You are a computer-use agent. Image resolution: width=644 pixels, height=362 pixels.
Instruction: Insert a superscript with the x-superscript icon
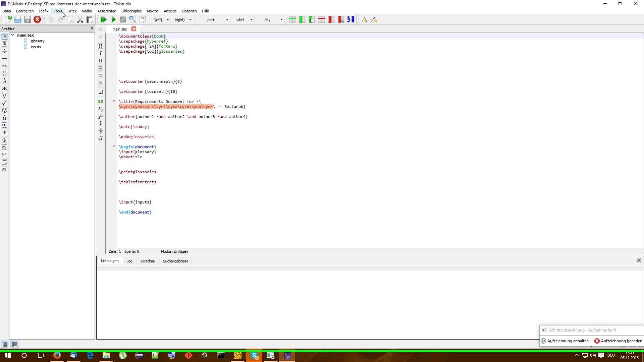click(100, 116)
